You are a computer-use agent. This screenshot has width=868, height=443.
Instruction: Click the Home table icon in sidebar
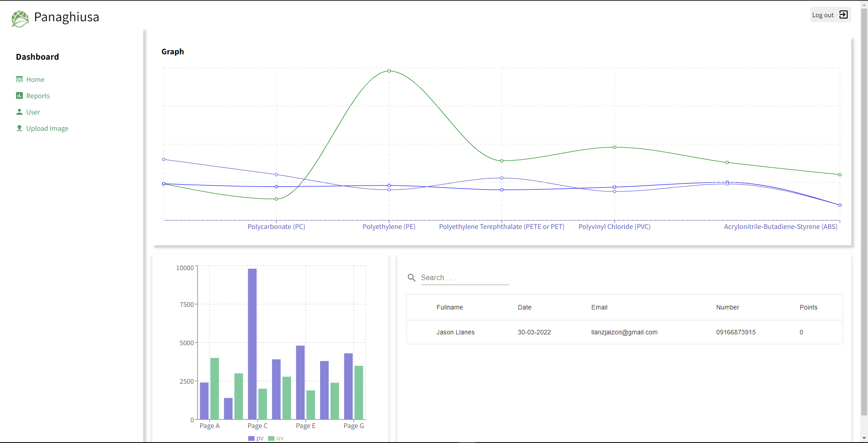(19, 80)
